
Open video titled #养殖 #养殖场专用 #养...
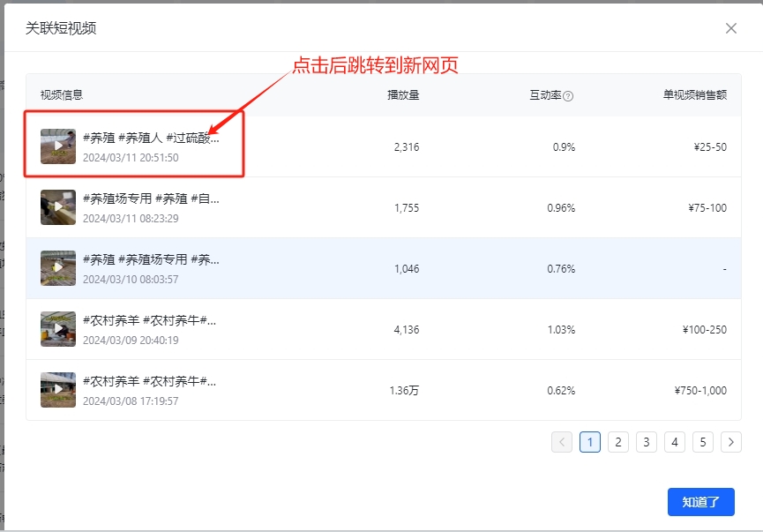tap(150, 259)
